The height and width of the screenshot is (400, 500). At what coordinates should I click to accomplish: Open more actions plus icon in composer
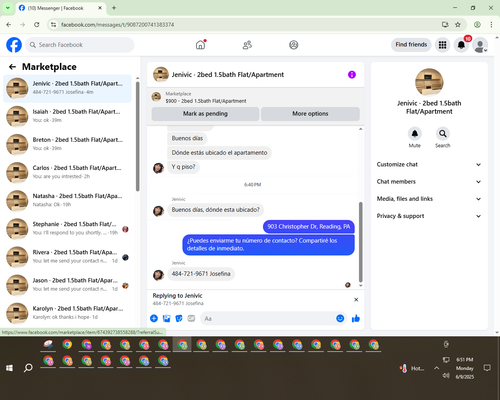pos(154,318)
